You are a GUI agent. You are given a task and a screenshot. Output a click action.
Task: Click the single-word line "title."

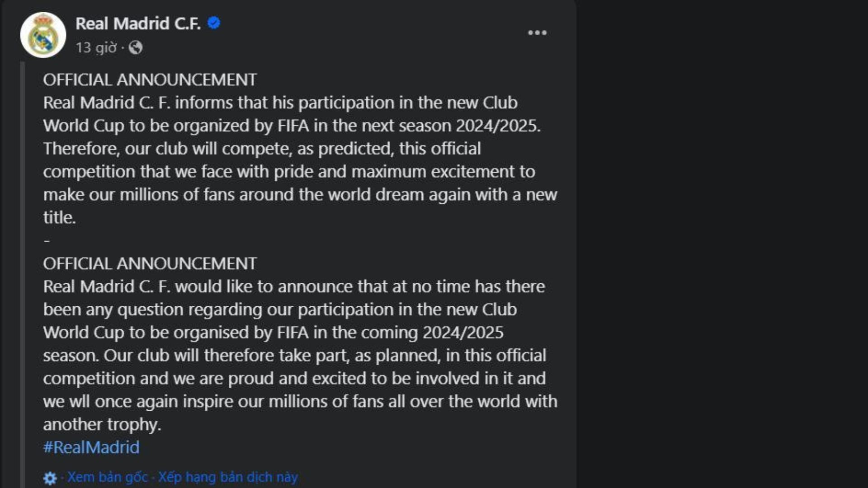point(59,218)
